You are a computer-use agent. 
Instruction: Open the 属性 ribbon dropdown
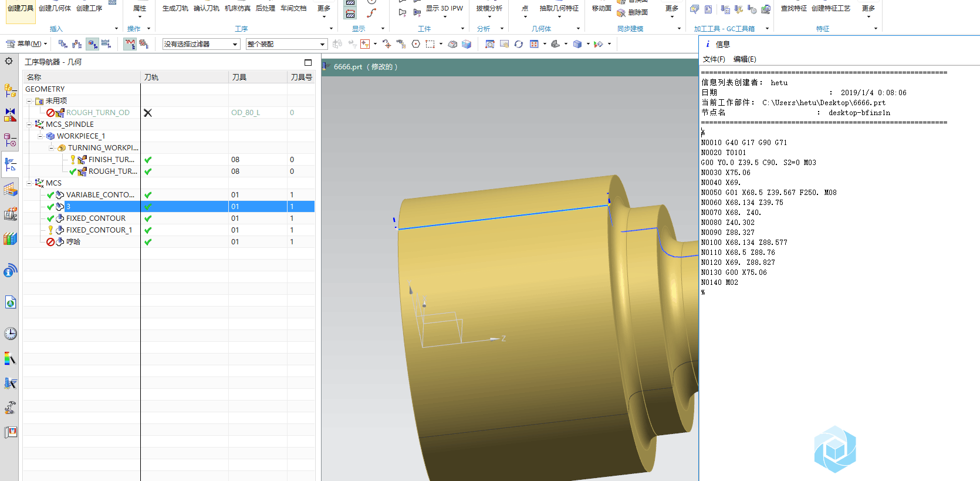pos(140,11)
